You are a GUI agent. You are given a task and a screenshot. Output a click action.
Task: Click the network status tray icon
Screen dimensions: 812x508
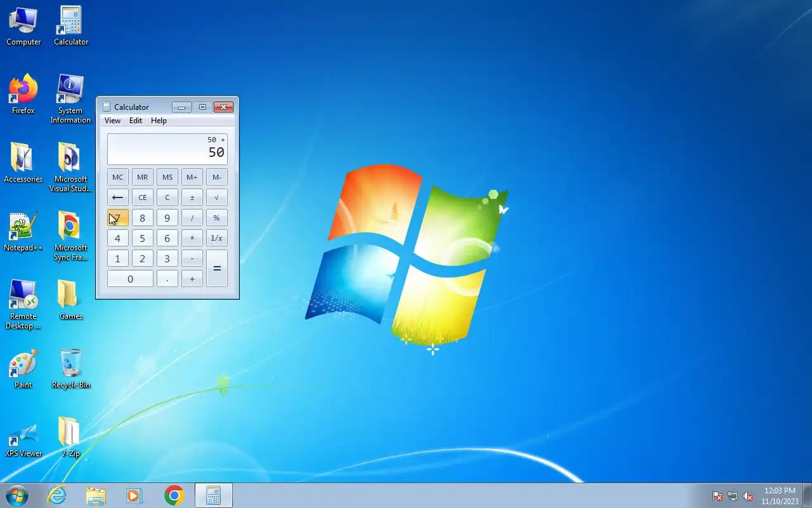pyautogui.click(x=733, y=496)
